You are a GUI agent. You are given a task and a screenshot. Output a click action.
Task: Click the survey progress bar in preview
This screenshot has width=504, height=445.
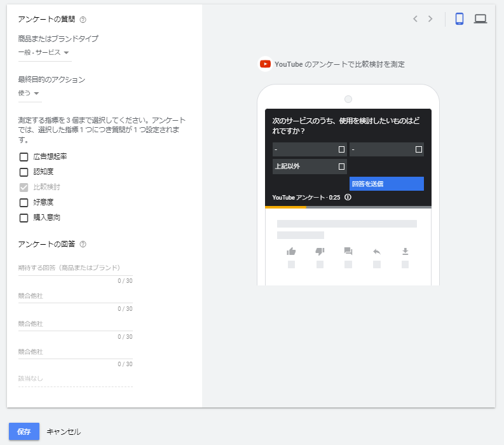[348, 207]
